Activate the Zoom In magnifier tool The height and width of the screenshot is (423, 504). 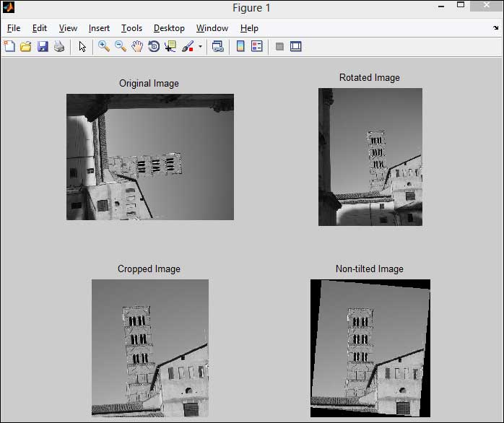pos(104,46)
